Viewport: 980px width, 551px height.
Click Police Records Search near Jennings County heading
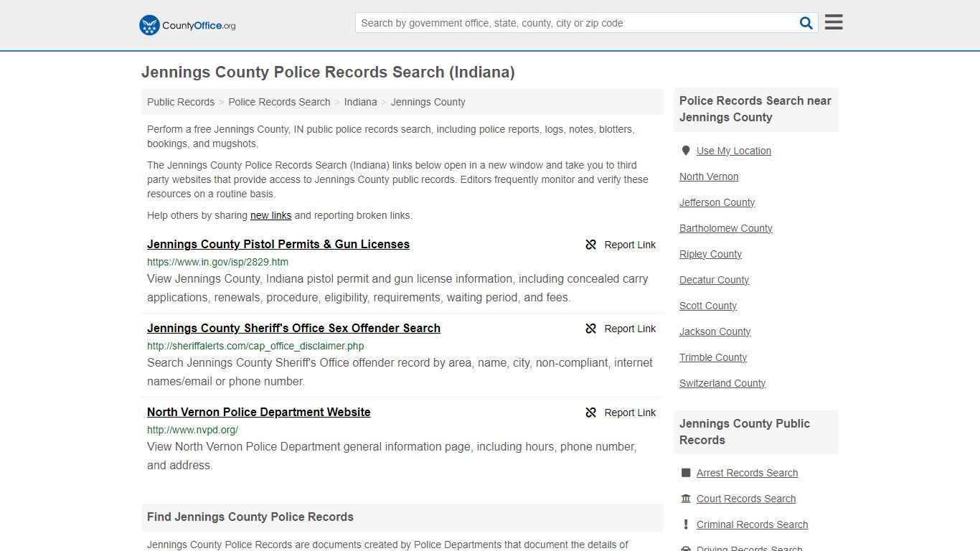[755, 109]
